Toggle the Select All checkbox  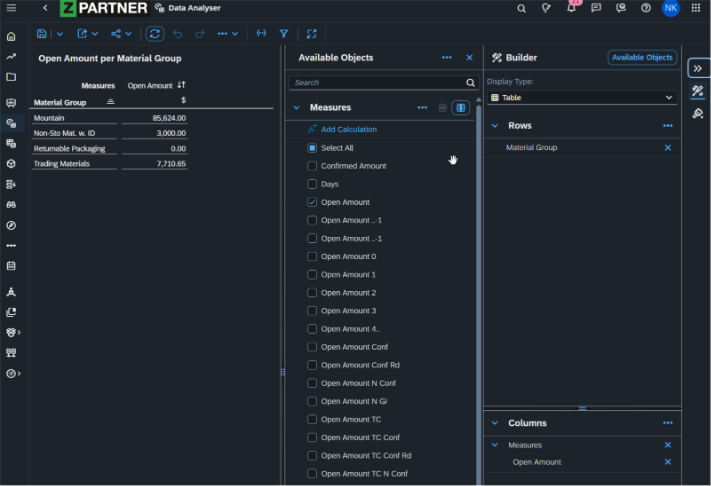click(x=312, y=148)
